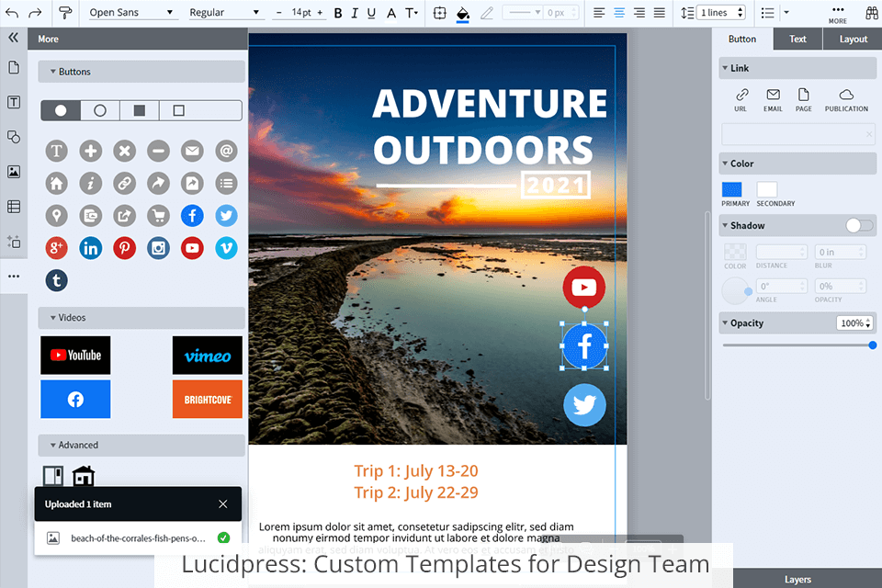Open the Regular font style dropdown

coord(225,12)
